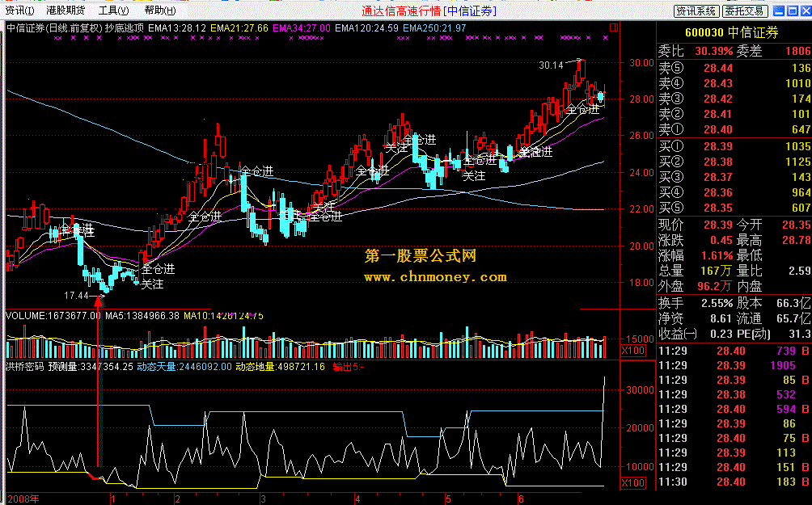Image resolution: width=812 pixels, height=505 pixels.
Task: Click the MA5:1384966.38 volume label
Action: click(x=142, y=316)
